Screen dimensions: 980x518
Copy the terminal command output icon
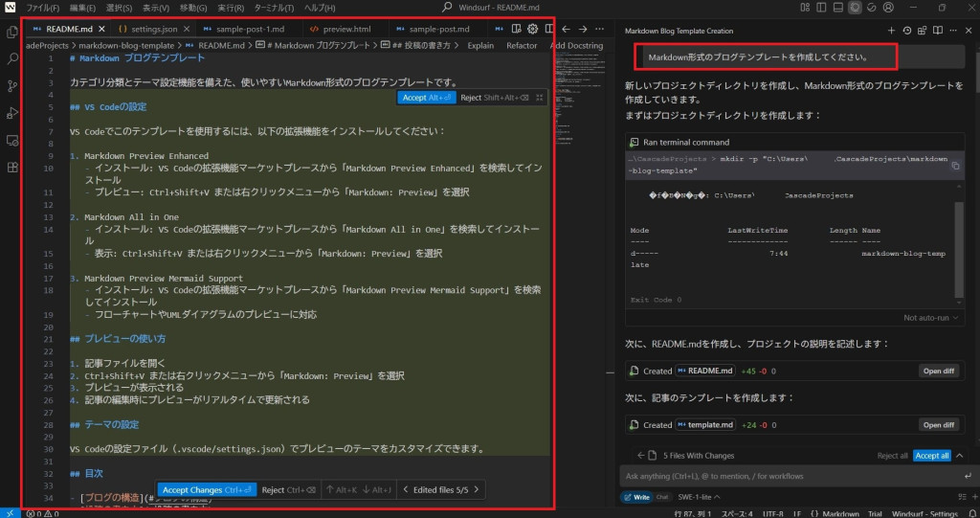[955, 166]
